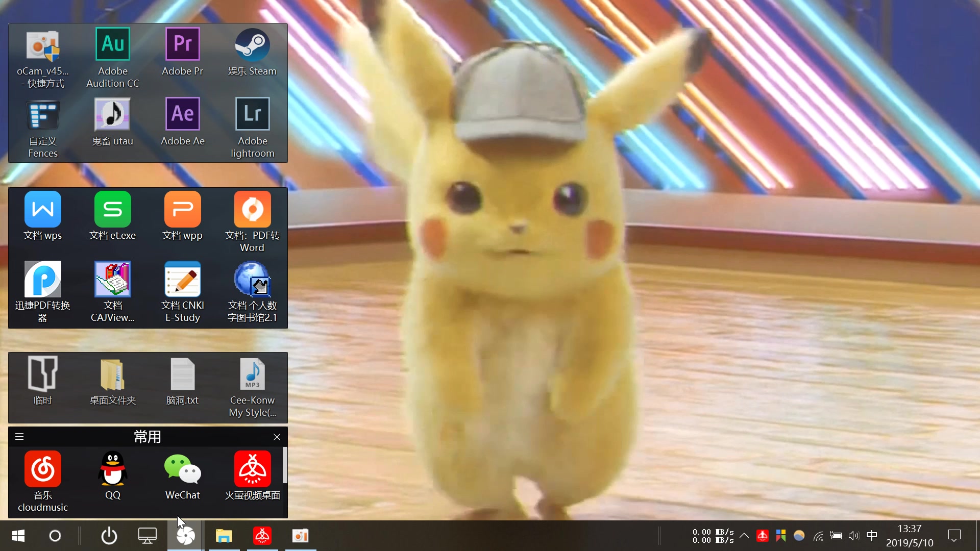Open the QQ penguin icon
The height and width of the screenshot is (551, 980).
(x=112, y=470)
